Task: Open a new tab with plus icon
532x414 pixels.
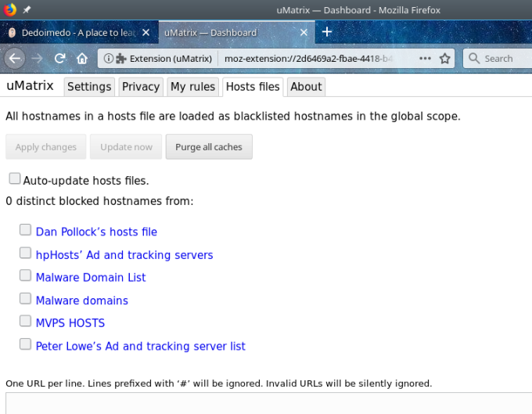Action: pyautogui.click(x=327, y=32)
